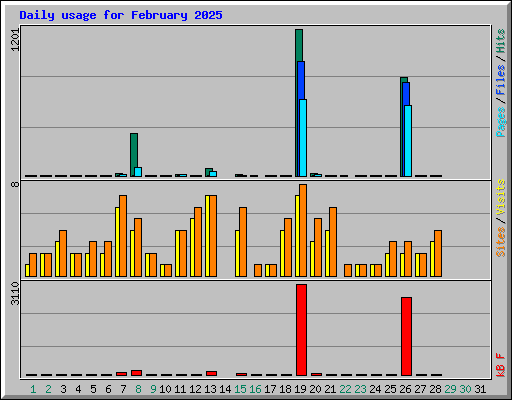
Task: Click day 27 on the x-axis
Action: [420, 389]
